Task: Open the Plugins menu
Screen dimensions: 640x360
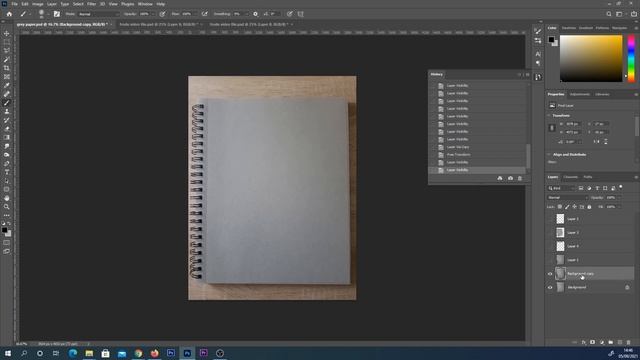Action: click(127, 4)
